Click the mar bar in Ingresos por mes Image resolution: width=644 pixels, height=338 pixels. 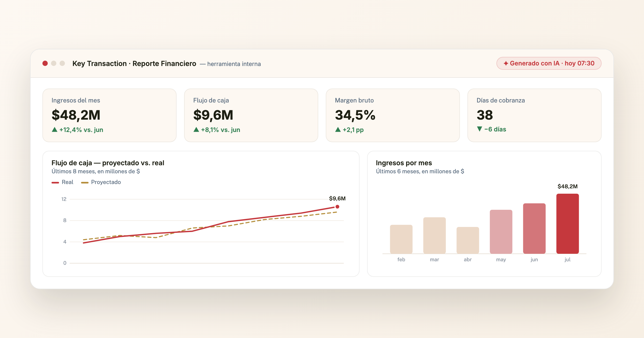tap(434, 235)
